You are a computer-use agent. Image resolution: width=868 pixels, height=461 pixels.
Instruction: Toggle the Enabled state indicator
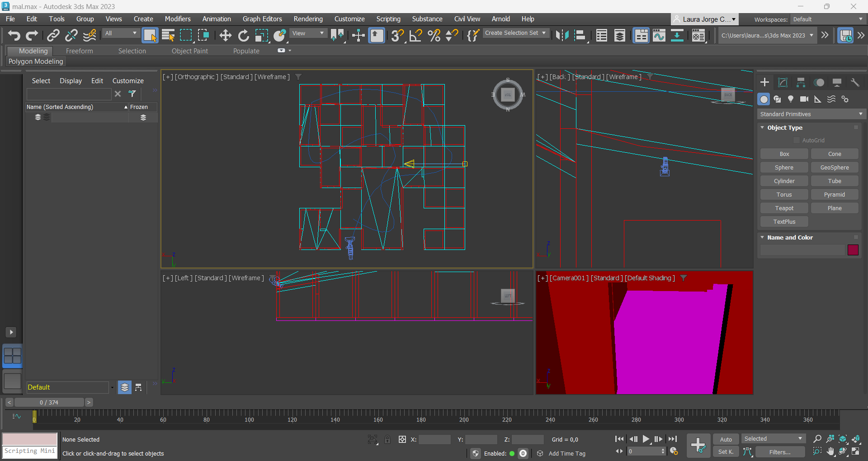(x=512, y=453)
